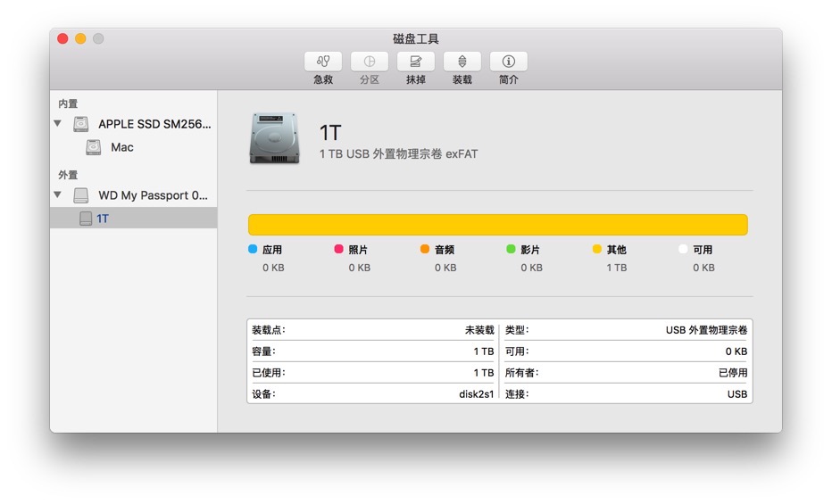Click the 装载 Mount toolbar icon
Screen dimensions: 832x504
(x=462, y=62)
